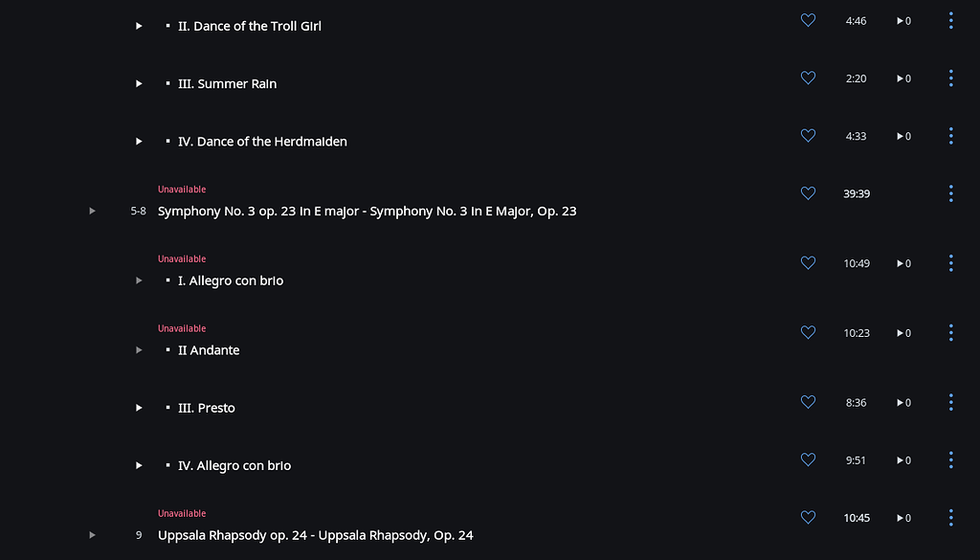
Task: Heart the Uppsala Rhapsody op. 24 track
Action: click(808, 518)
